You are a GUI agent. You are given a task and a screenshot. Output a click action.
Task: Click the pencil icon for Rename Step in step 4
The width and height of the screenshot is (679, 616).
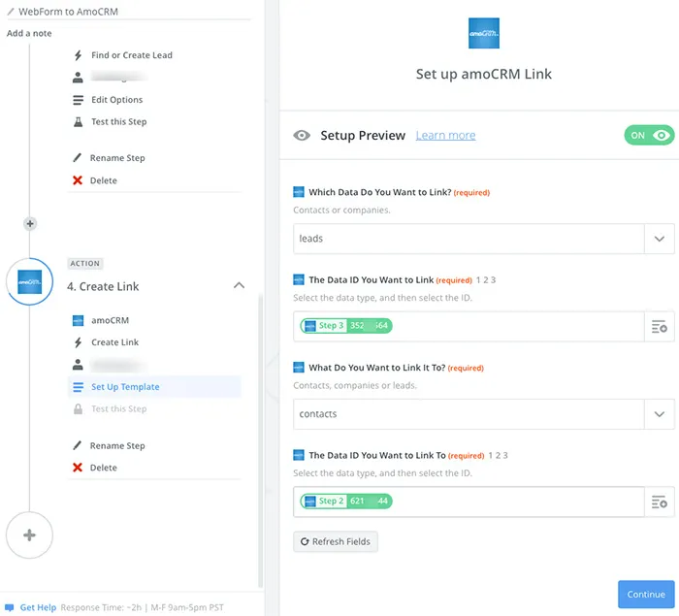[x=77, y=445]
